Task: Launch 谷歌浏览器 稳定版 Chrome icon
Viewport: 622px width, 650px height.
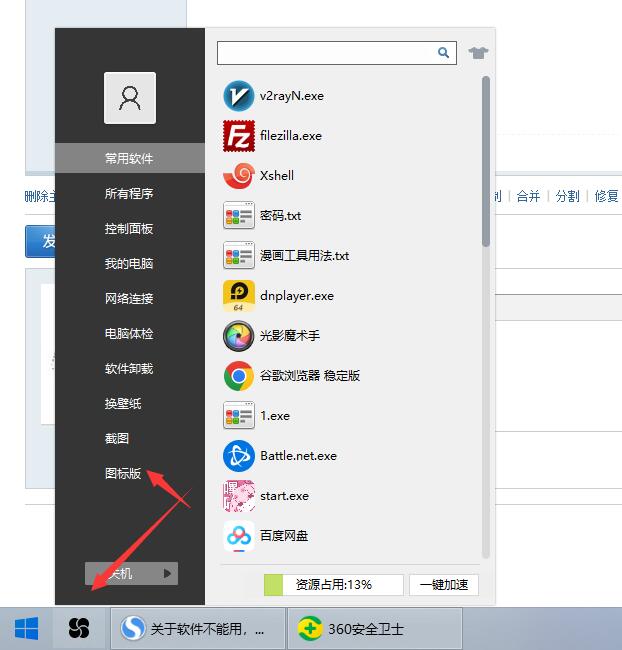Action: click(x=239, y=376)
